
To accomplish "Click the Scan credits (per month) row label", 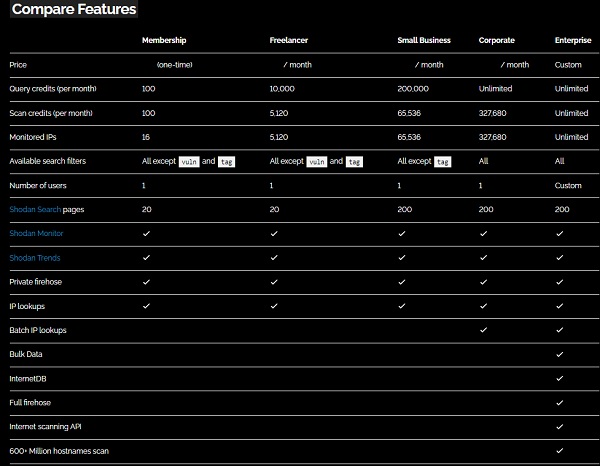I will tap(51, 113).
